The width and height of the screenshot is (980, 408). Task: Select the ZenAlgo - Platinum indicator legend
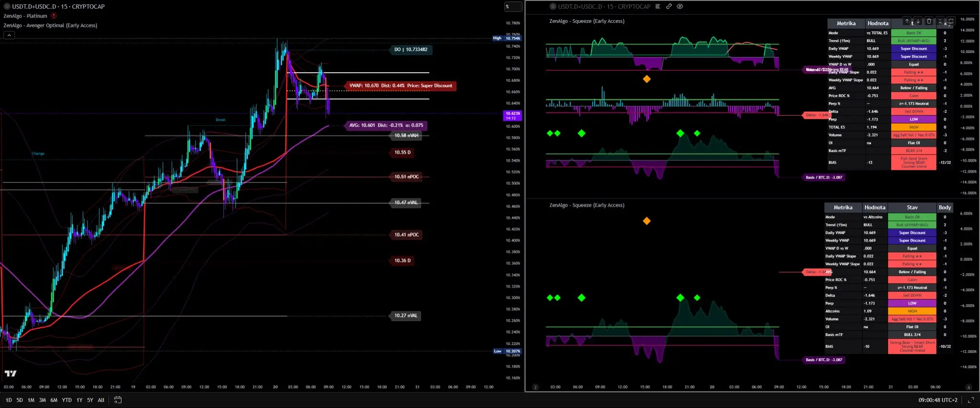click(25, 16)
